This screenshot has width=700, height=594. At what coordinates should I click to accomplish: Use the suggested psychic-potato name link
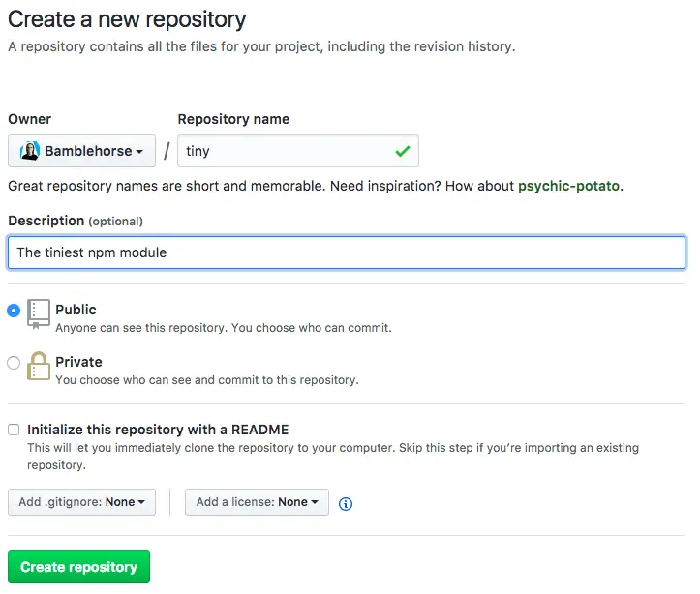pos(568,186)
